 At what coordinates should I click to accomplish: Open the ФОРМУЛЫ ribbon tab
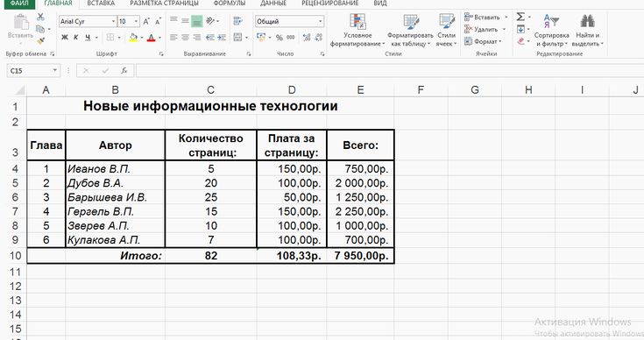point(230,4)
